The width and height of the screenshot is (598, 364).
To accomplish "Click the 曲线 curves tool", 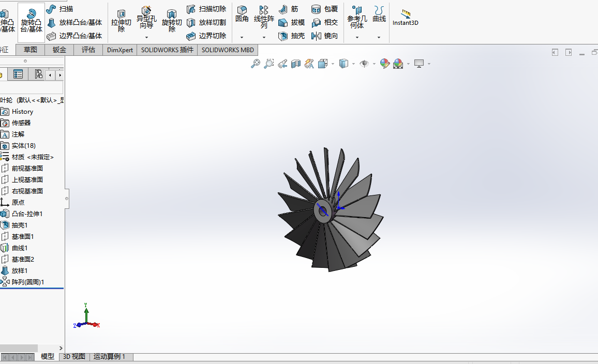I will pos(379,14).
